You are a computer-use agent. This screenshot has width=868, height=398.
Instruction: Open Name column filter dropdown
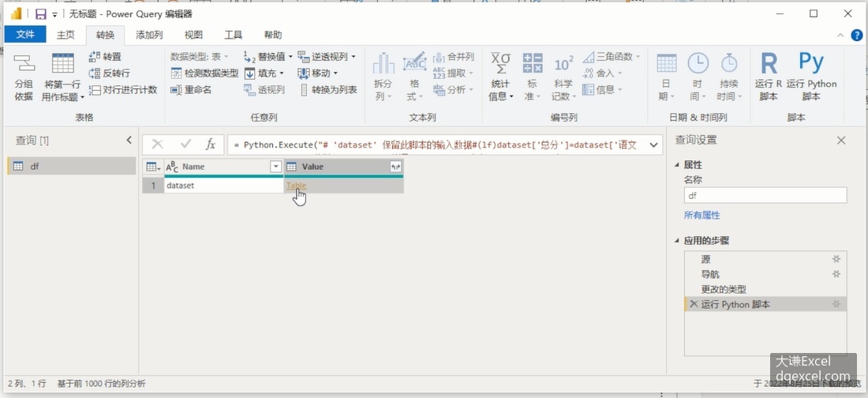click(275, 167)
